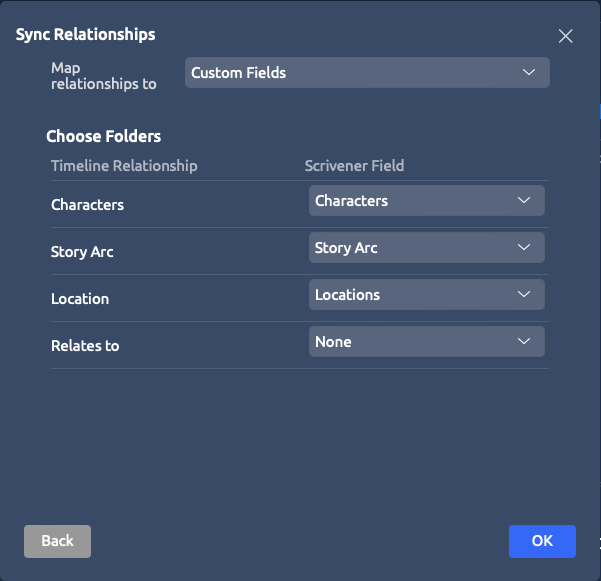This screenshot has width=601, height=581.
Task: Click the chevron arrow beside Custom Fields
Action: point(529,72)
